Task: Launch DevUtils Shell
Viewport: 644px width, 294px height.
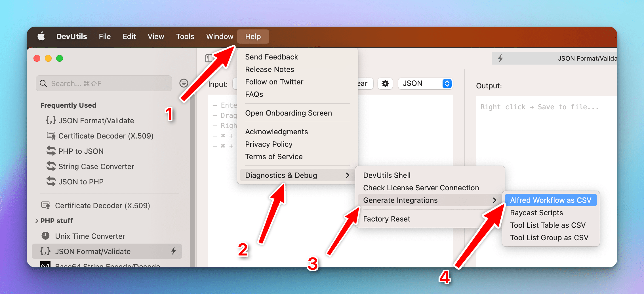Action: click(x=387, y=175)
